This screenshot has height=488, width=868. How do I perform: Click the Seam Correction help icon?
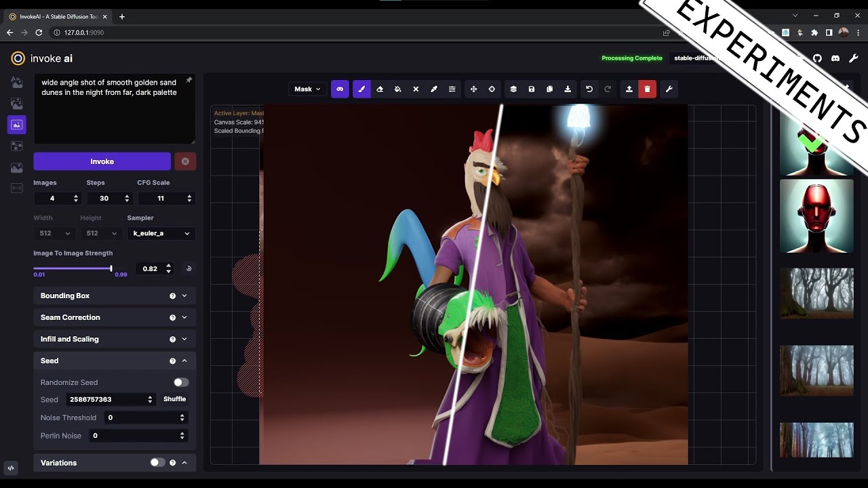pos(172,317)
